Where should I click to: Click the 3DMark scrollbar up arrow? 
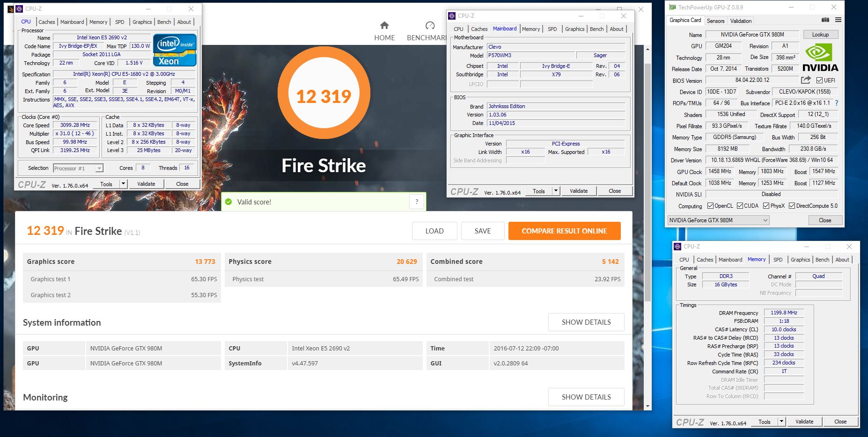pyautogui.click(x=648, y=49)
